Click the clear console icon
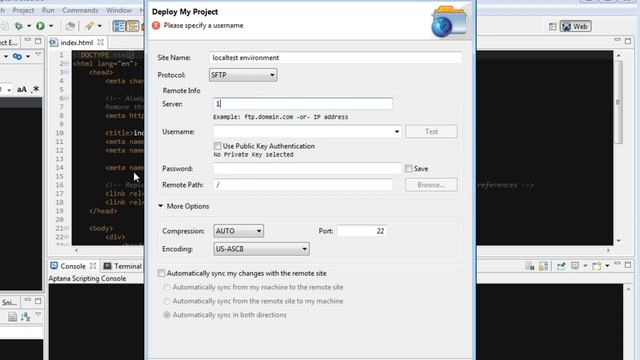 coord(530,266)
